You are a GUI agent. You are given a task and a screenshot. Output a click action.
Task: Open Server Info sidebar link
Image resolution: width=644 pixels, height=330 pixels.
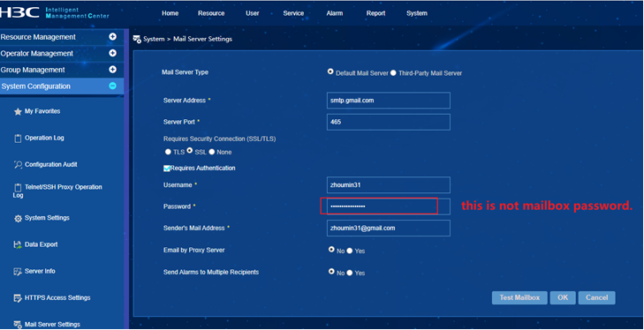(x=40, y=271)
